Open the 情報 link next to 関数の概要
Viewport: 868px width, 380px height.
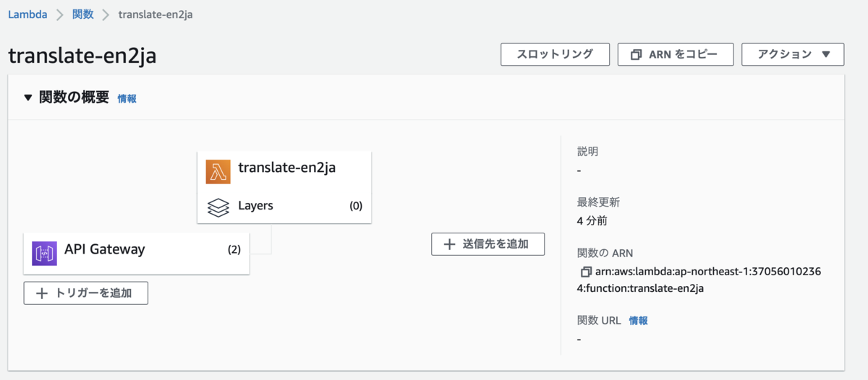pyautogui.click(x=127, y=99)
